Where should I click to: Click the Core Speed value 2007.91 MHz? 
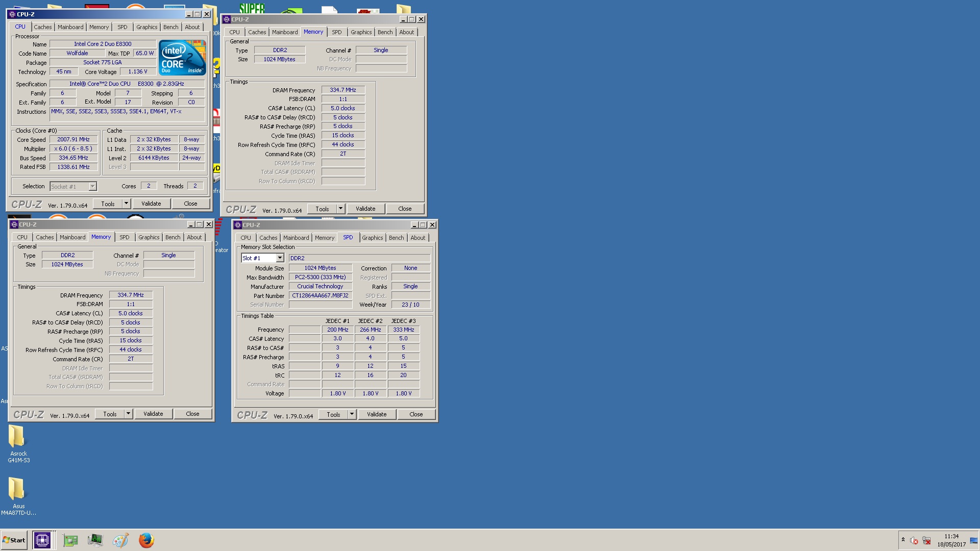(x=73, y=139)
